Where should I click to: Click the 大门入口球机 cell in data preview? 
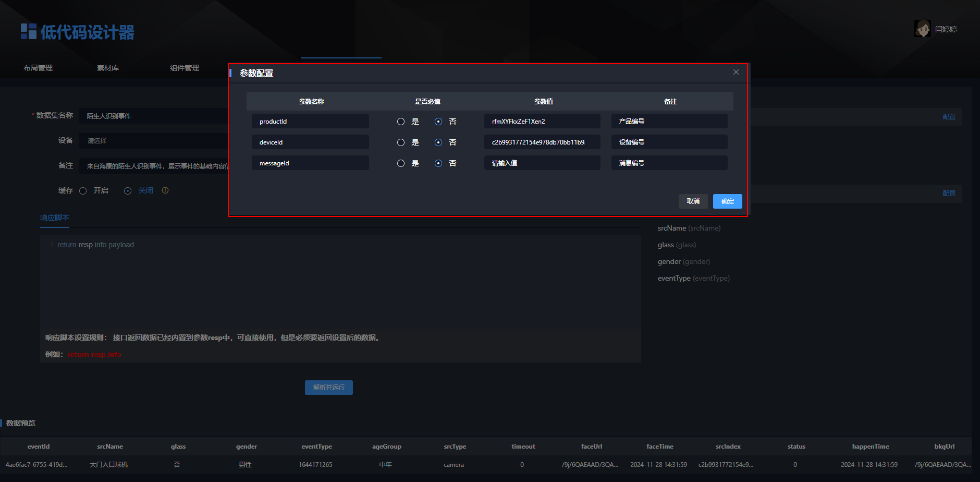pyautogui.click(x=108, y=465)
